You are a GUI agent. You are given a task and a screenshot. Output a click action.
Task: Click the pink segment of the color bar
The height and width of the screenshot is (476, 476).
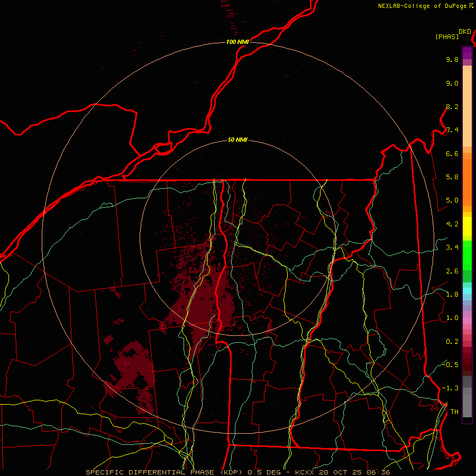[x=467, y=321]
